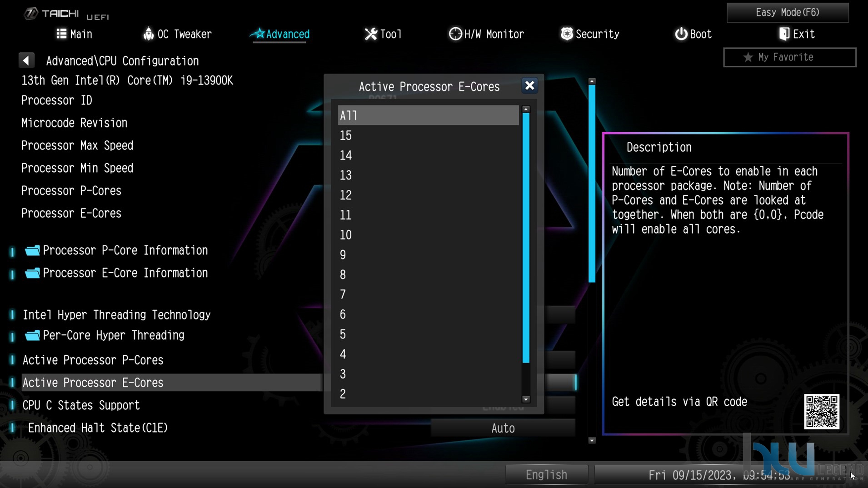Open the Auto value for Enhanced Halt State
The image size is (868, 488).
(x=503, y=428)
